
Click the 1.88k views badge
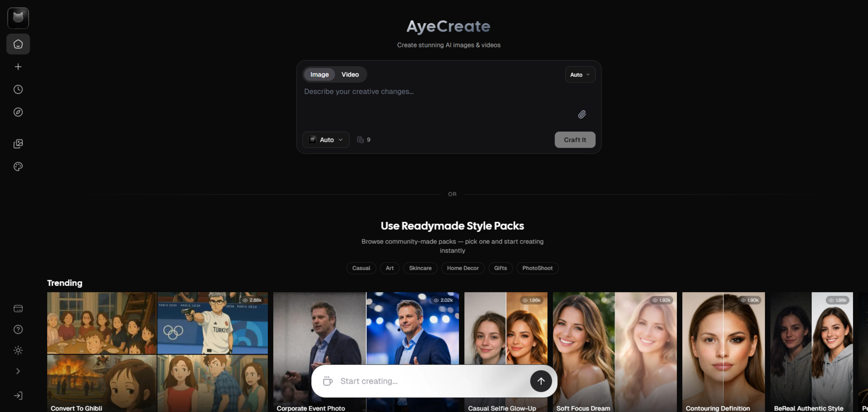tap(837, 300)
